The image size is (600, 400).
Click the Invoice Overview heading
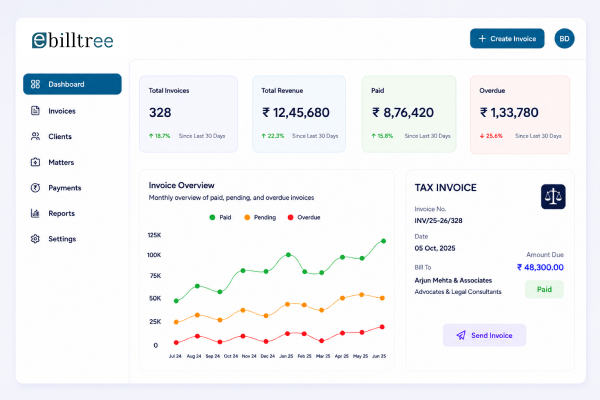coord(181,185)
